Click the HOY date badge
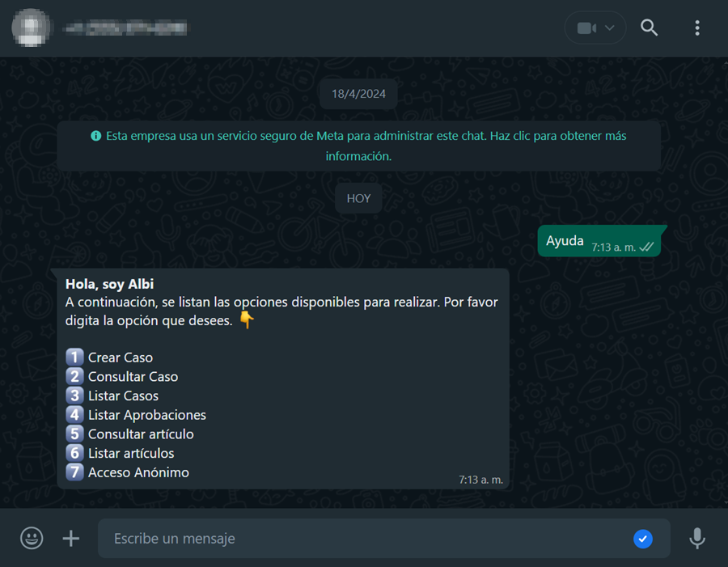This screenshot has width=728, height=567. 358,198
